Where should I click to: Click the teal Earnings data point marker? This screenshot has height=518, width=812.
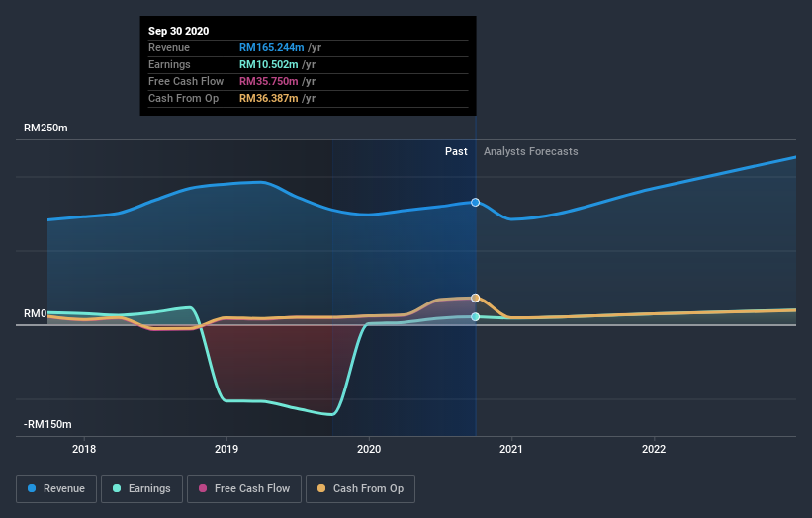pyautogui.click(x=476, y=316)
